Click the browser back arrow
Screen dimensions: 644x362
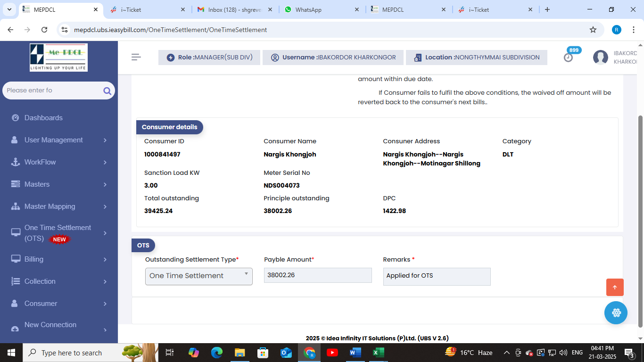point(10,30)
